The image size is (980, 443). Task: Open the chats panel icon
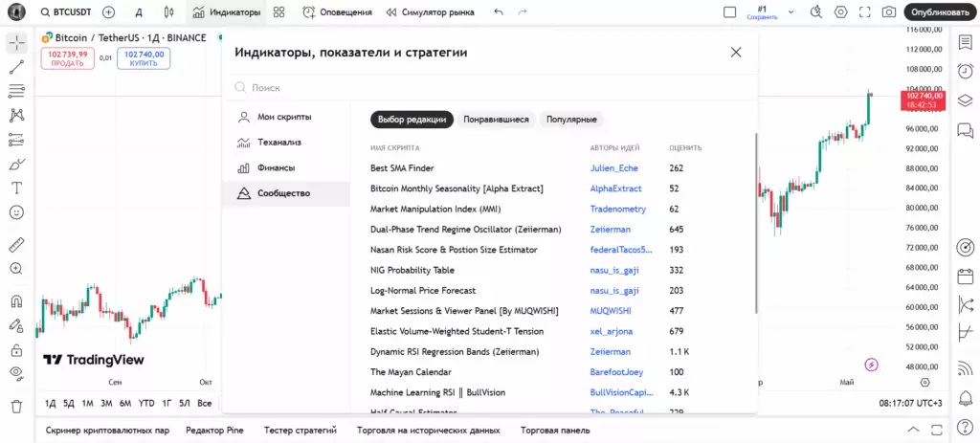click(965, 130)
